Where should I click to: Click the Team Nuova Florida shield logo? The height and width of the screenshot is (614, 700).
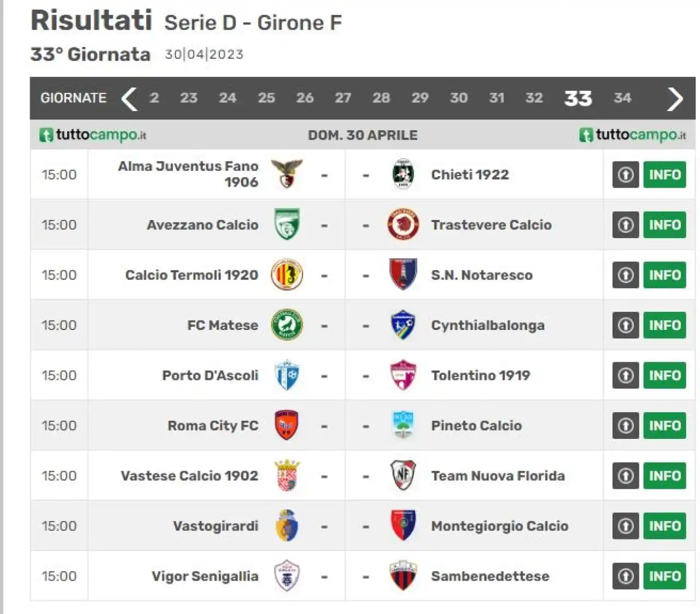pyautogui.click(x=404, y=476)
